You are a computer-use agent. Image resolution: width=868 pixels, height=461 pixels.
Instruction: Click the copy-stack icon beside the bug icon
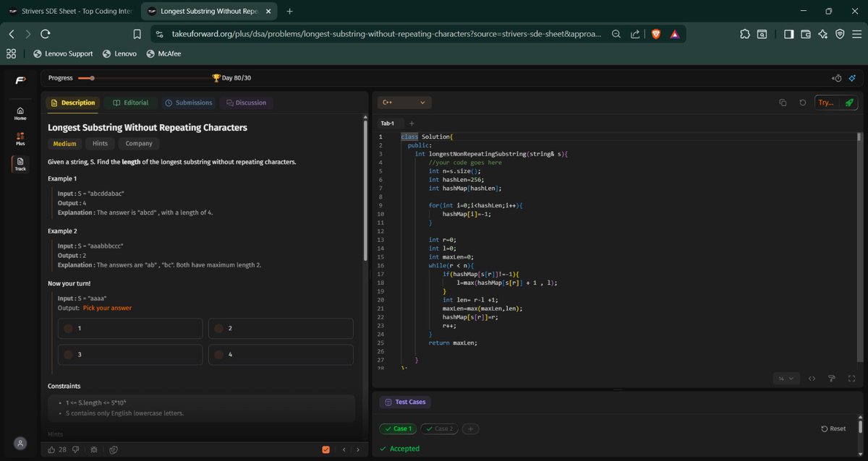click(114, 449)
